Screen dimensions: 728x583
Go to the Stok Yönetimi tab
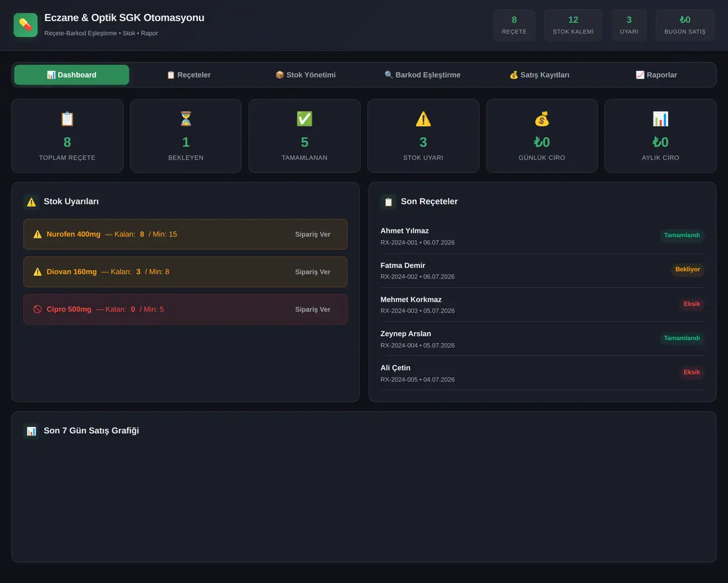305,75
